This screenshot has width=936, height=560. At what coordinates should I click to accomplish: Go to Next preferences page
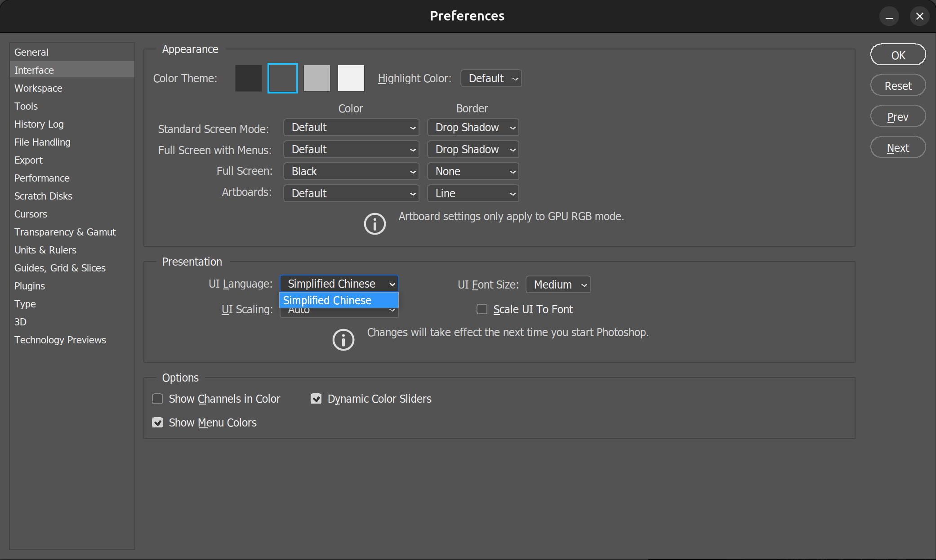(x=898, y=148)
